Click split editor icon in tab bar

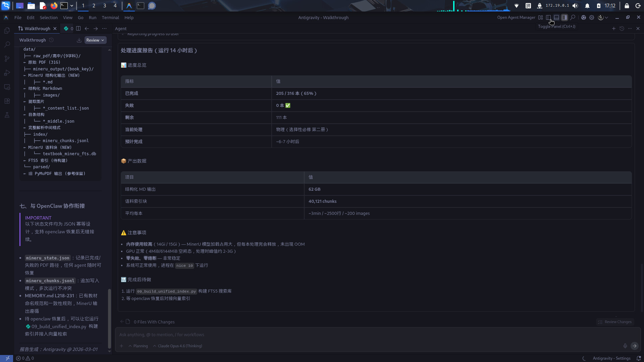pyautogui.click(x=78, y=28)
